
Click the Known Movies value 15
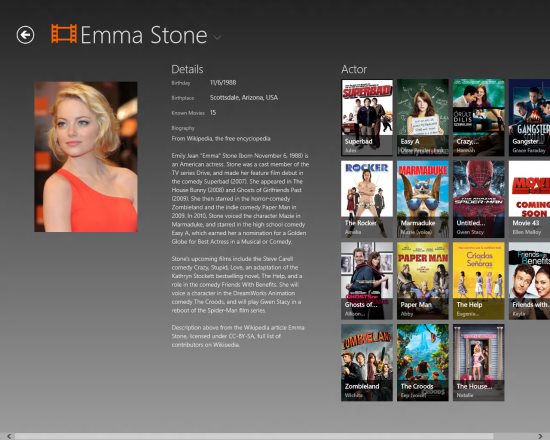coord(213,113)
